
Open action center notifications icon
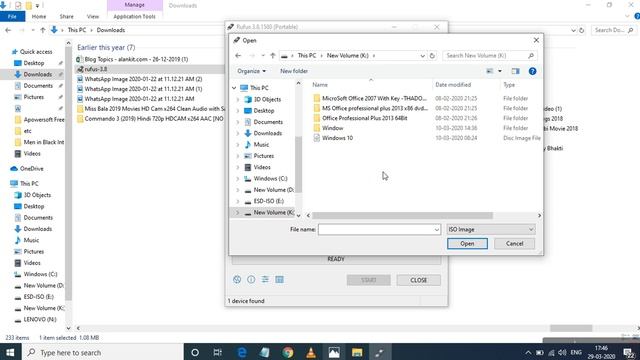click(x=629, y=352)
